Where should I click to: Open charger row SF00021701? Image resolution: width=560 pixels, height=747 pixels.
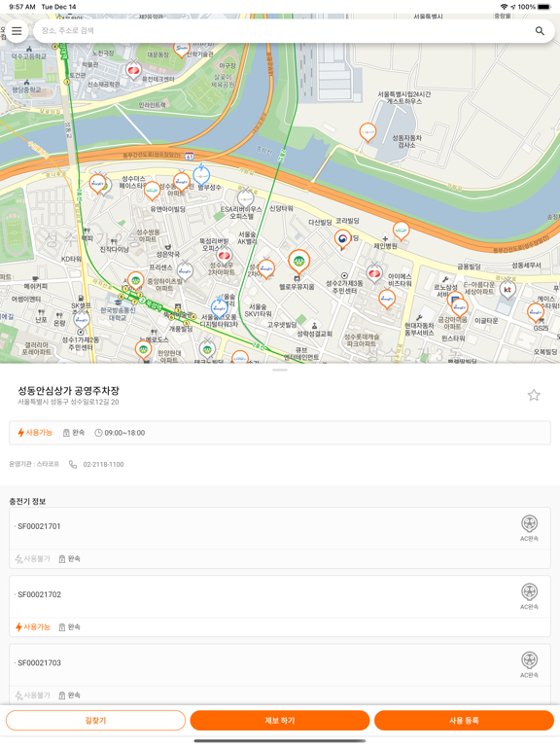pos(280,538)
